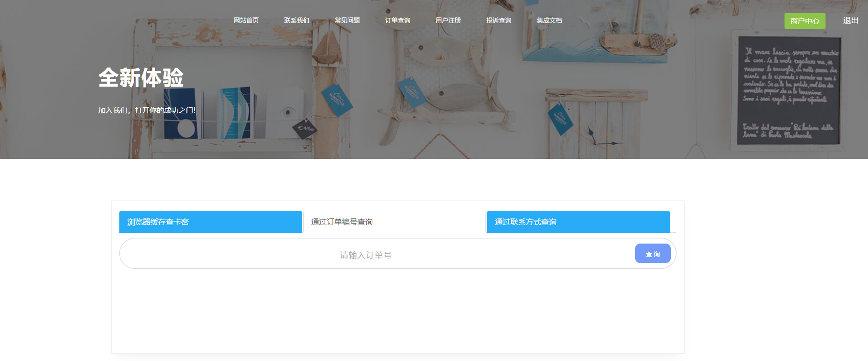The width and height of the screenshot is (868, 361).
Task: Open 用户注册 registration link
Action: coord(448,21)
